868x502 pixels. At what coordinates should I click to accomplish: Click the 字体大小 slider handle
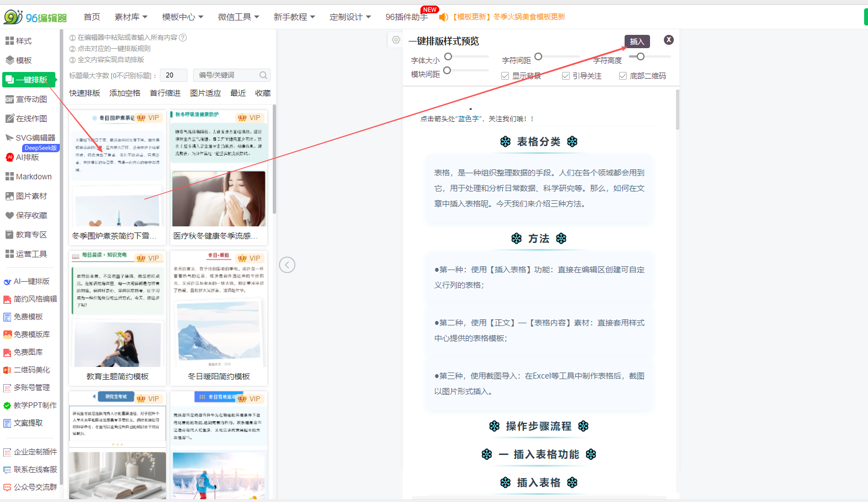448,56
